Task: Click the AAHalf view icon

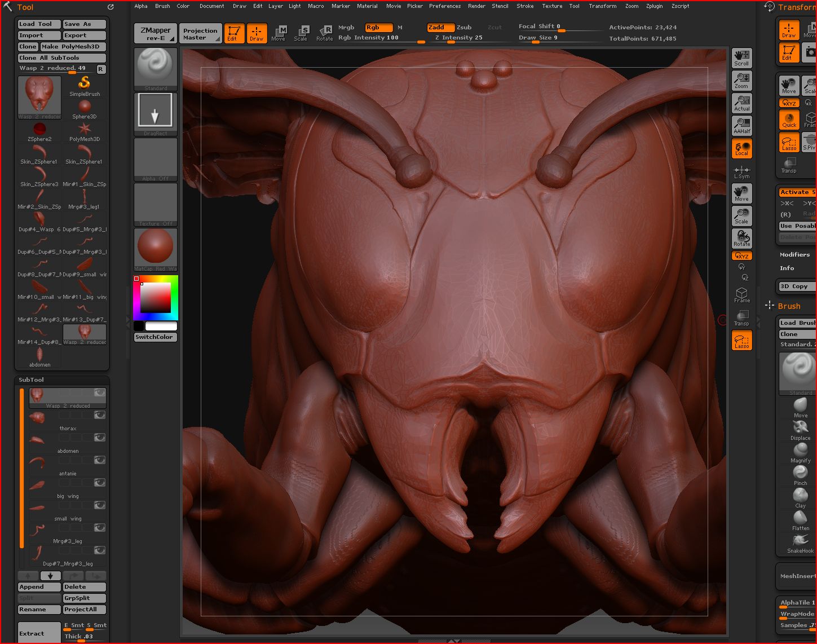Action: pos(741,126)
